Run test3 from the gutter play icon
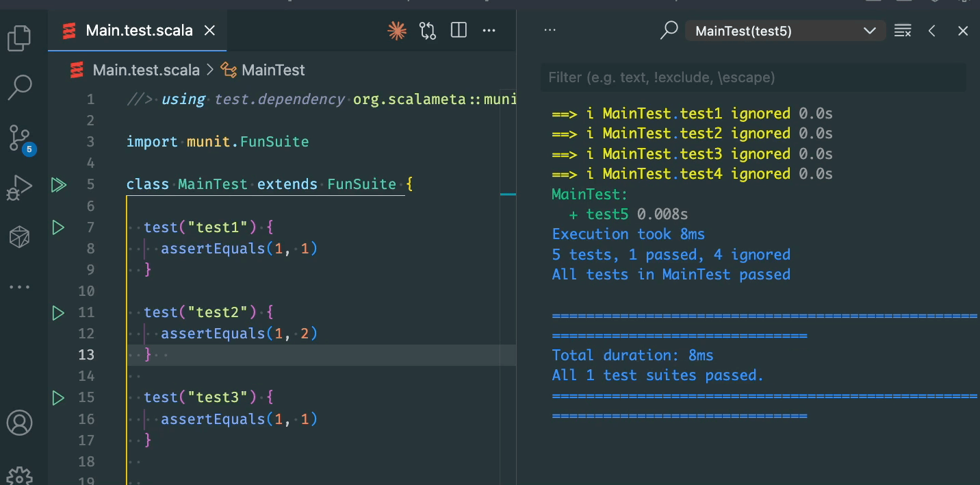980x485 pixels. [58, 397]
